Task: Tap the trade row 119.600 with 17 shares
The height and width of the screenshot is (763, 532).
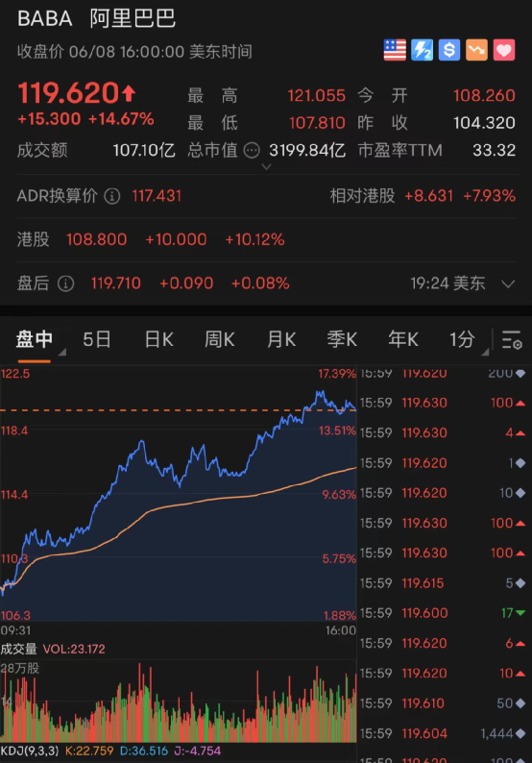Action: point(443,613)
